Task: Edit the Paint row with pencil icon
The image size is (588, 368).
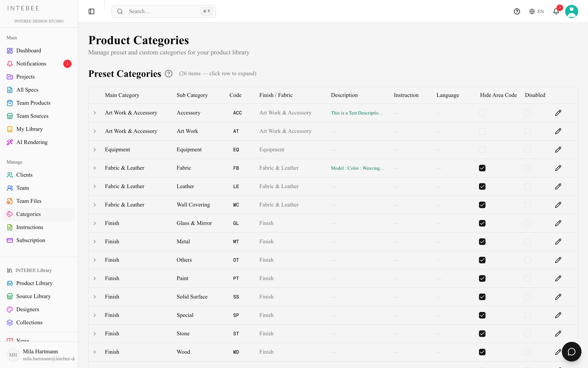Action: pos(558,278)
